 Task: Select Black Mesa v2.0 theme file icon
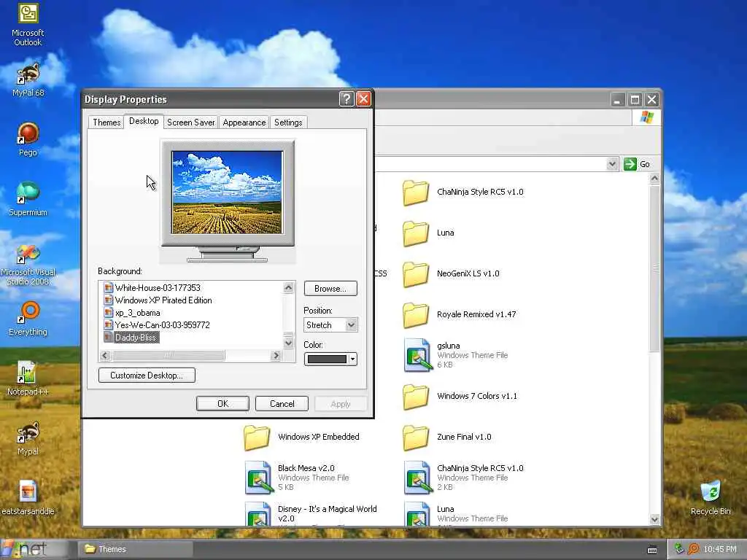[259, 477]
